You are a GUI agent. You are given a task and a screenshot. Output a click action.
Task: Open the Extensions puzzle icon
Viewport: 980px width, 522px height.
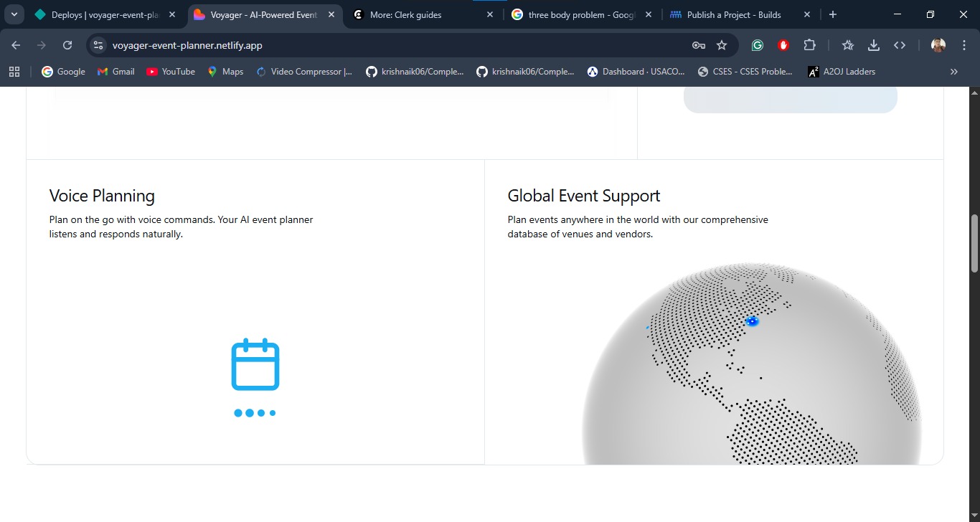[809, 45]
